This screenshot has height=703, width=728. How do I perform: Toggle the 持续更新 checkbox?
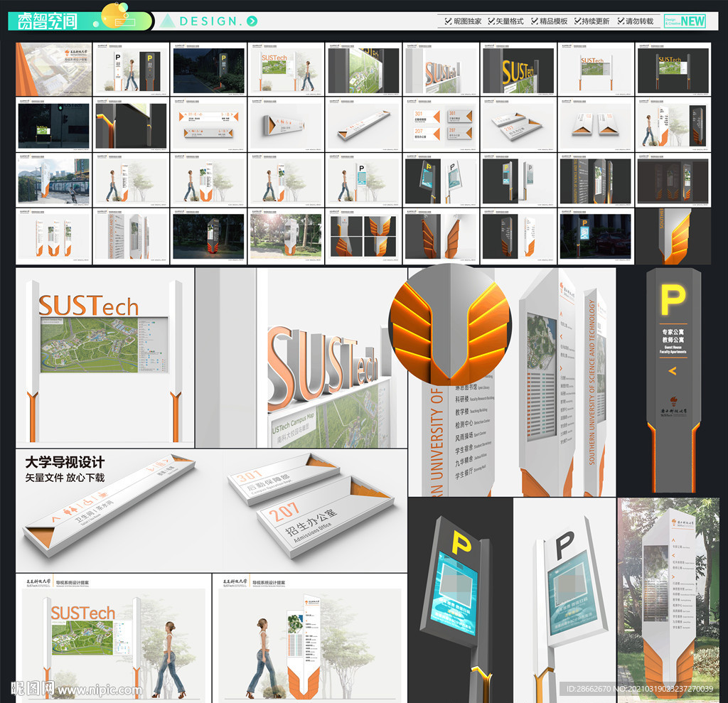(577, 21)
